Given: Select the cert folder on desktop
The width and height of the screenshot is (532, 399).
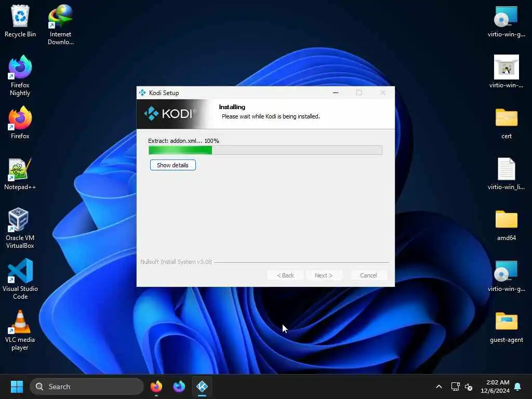Looking at the screenshot, I should (506, 123).
